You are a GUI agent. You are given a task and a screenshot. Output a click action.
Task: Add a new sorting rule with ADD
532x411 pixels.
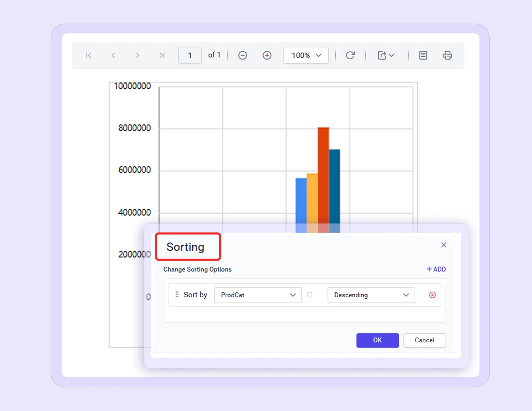pyautogui.click(x=436, y=269)
